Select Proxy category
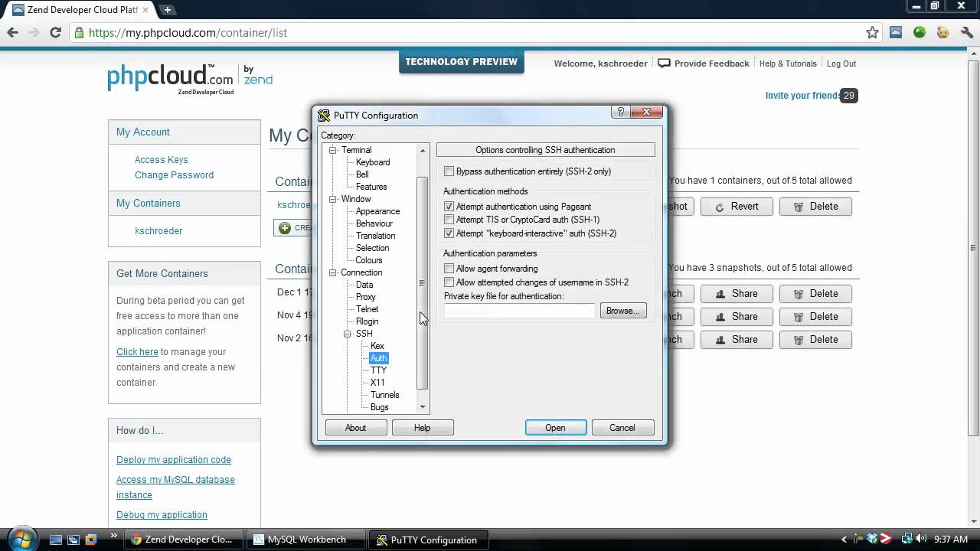Image resolution: width=980 pixels, height=551 pixels. click(x=366, y=297)
